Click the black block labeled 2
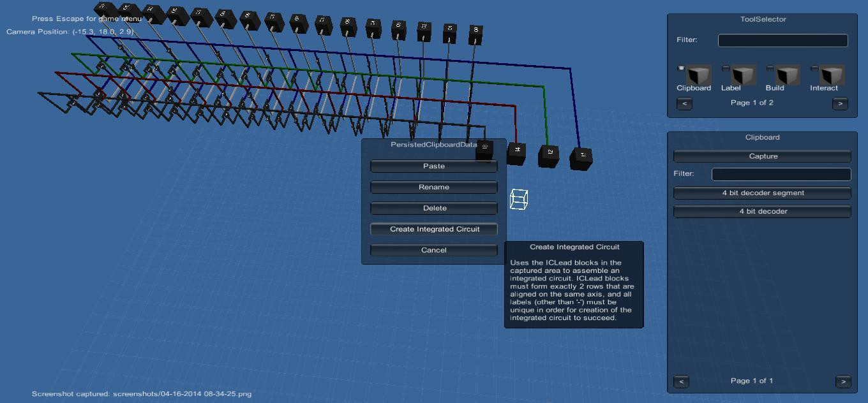 coord(549,155)
